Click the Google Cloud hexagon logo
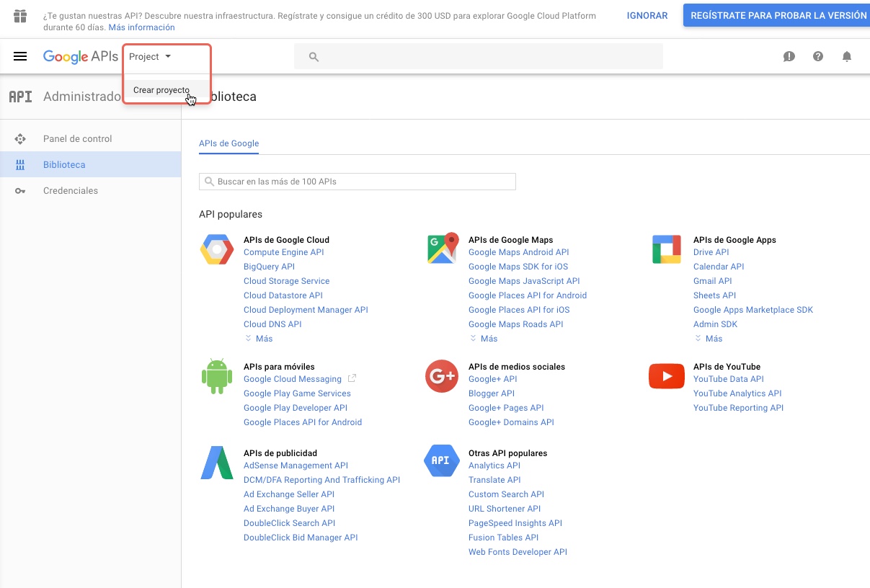870x588 pixels. [217, 250]
